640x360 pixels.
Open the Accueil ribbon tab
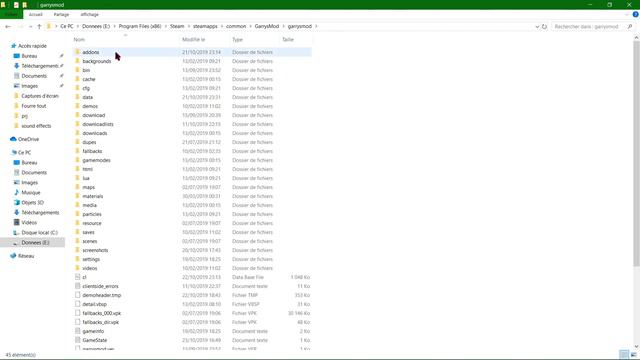click(x=36, y=14)
